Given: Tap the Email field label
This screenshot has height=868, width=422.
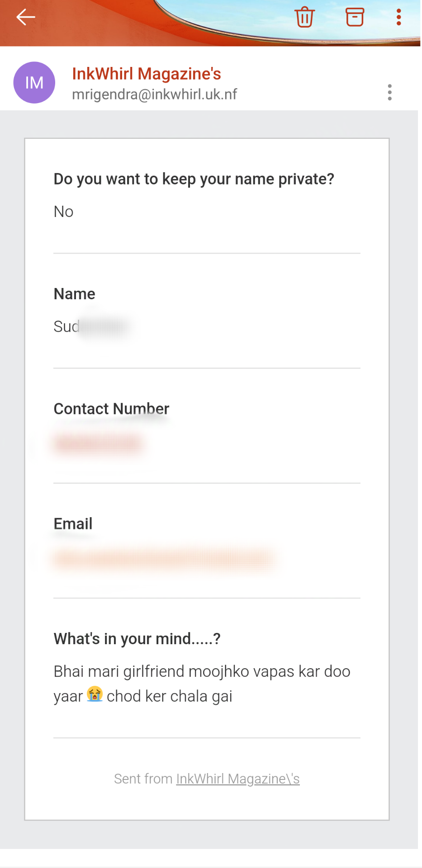Looking at the screenshot, I should [x=73, y=524].
